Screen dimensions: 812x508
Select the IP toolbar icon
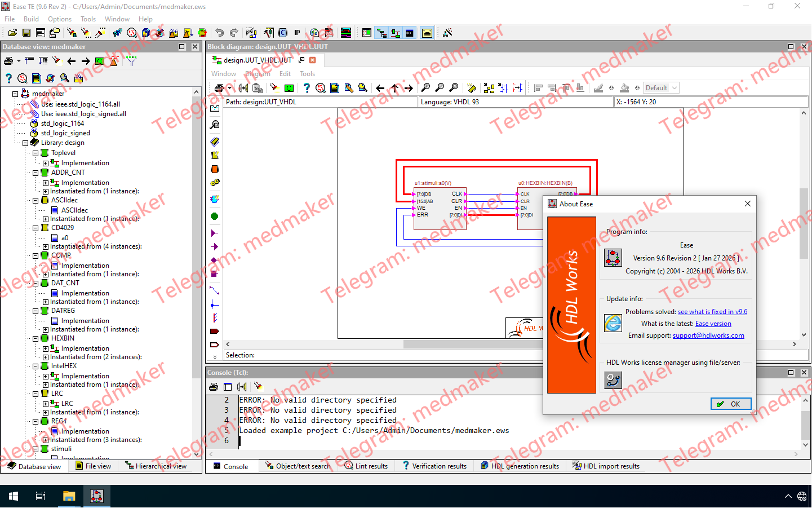click(297, 32)
